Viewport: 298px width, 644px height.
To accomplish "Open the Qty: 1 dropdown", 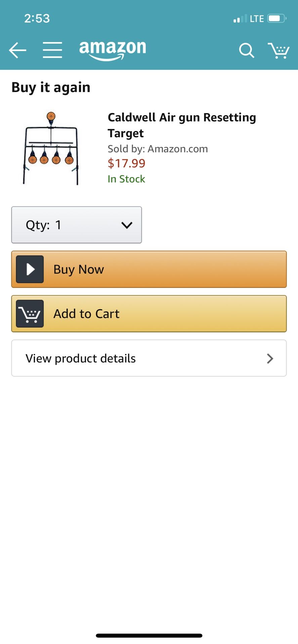I will click(x=77, y=225).
